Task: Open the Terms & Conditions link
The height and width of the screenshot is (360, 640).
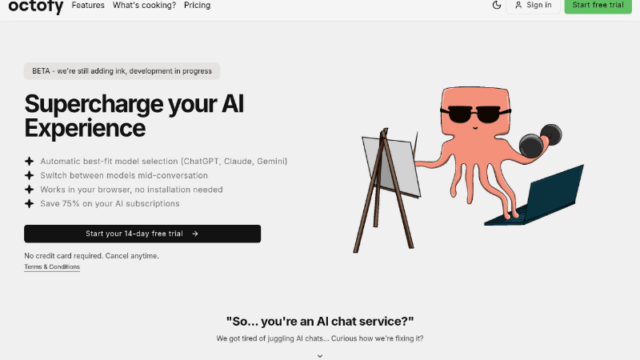Action: (52, 267)
